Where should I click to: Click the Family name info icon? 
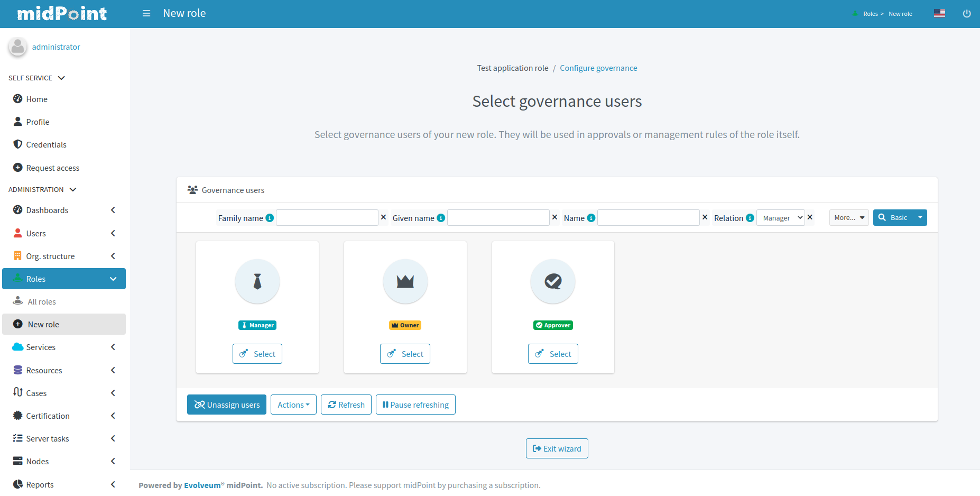click(270, 218)
